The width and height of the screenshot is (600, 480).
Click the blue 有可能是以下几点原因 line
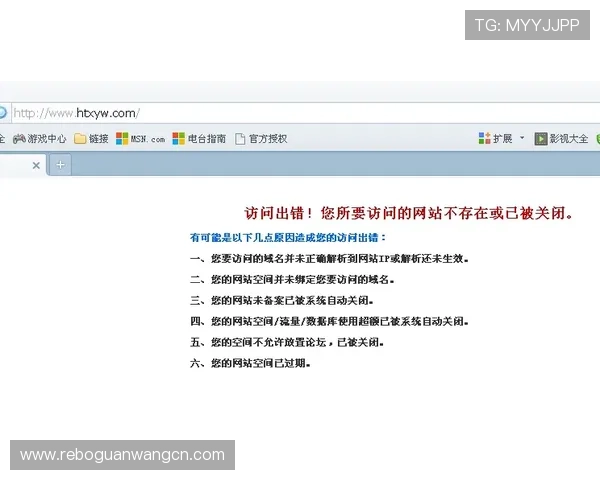tap(288, 238)
